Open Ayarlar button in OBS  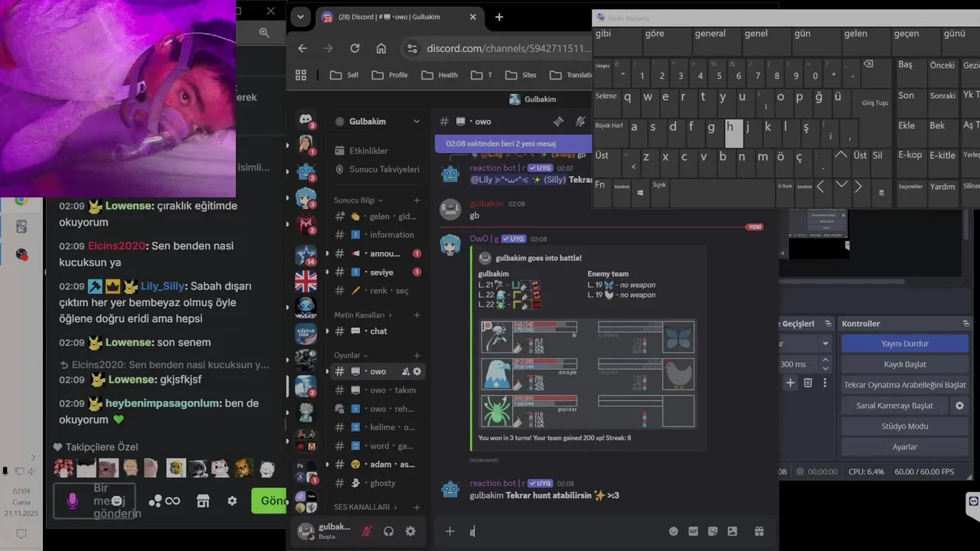coord(905,447)
